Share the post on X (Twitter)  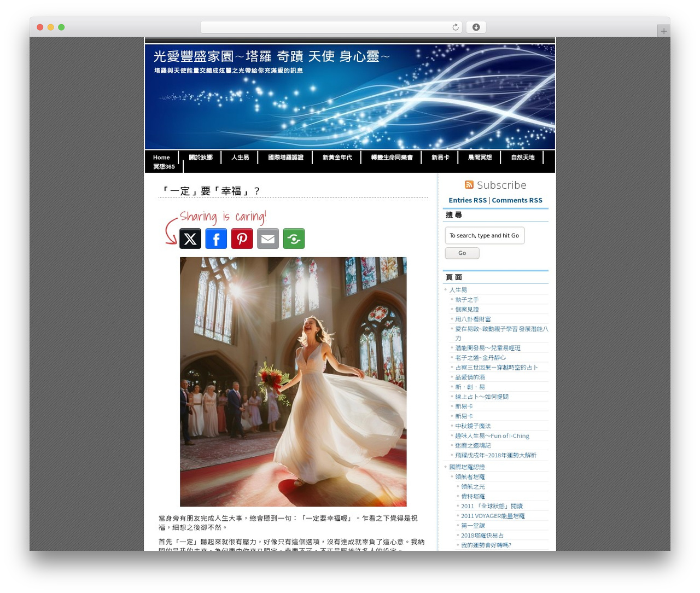point(190,239)
